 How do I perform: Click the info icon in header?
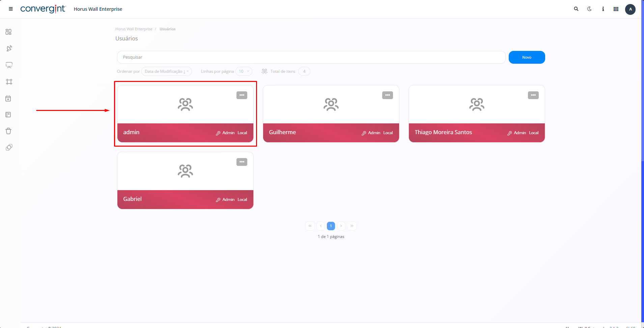(x=603, y=9)
